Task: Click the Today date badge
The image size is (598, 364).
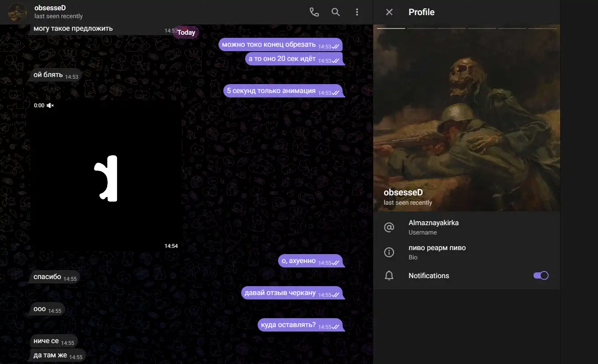Action: pyautogui.click(x=186, y=32)
